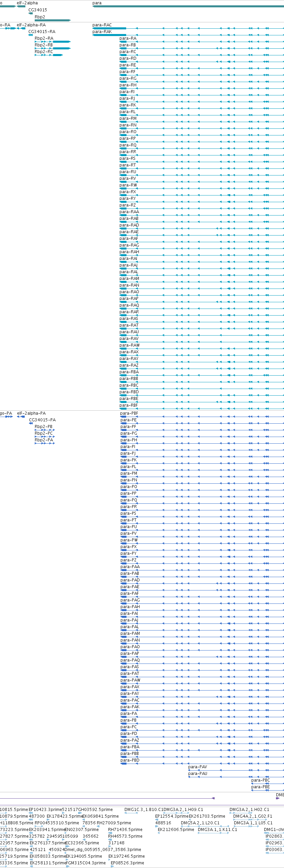Click the para-RQ transcript label

(128, 145)
